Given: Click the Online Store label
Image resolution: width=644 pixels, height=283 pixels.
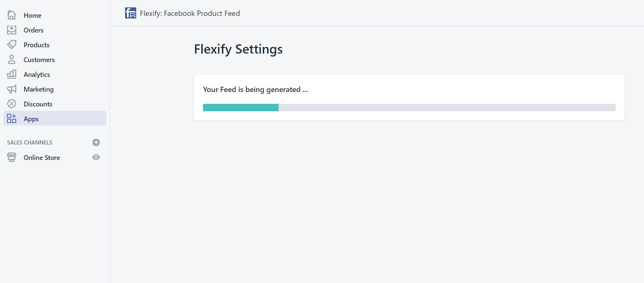Looking at the screenshot, I should click(x=41, y=157).
